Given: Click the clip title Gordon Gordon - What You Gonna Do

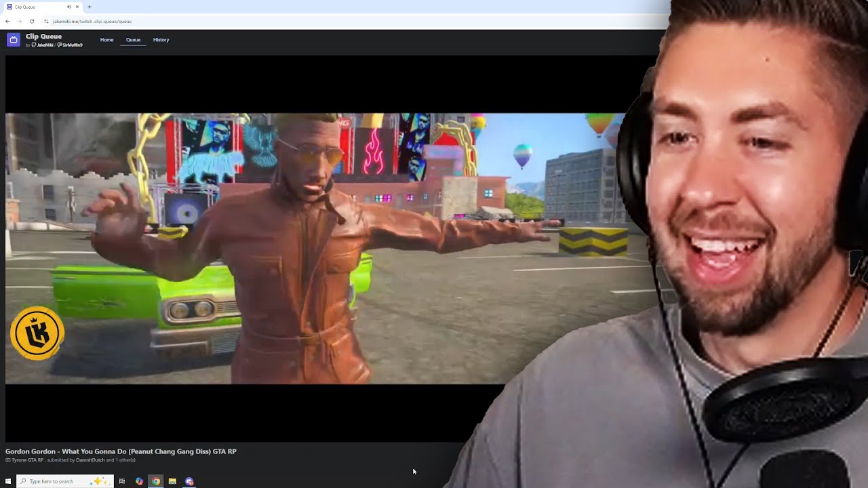Looking at the screenshot, I should 121,451.
